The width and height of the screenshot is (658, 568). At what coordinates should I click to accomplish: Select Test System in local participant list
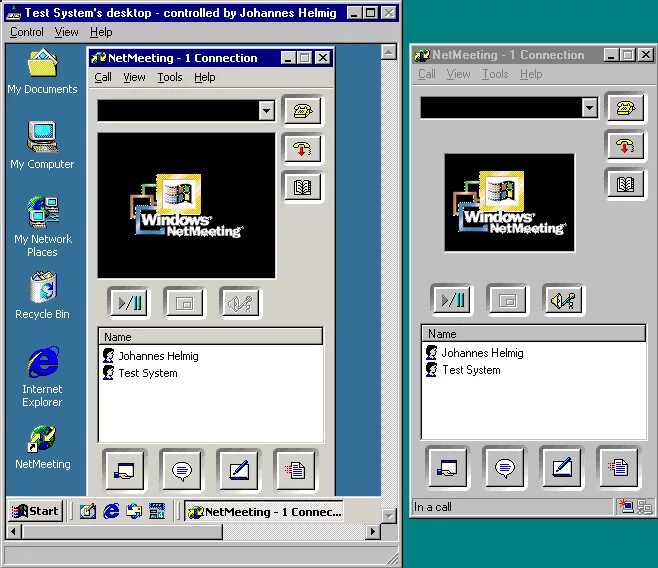[x=463, y=370]
